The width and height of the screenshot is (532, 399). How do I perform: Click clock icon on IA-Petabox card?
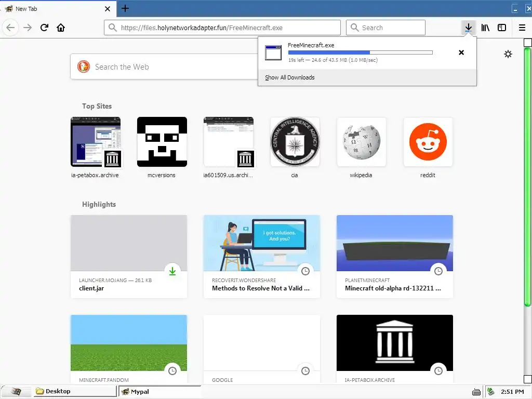(x=438, y=371)
